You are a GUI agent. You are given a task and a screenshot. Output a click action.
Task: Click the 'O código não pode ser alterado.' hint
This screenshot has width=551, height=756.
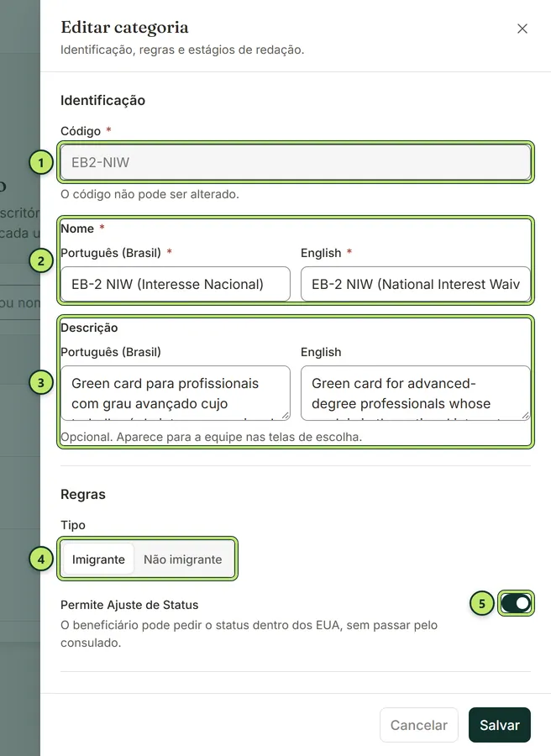point(150,194)
